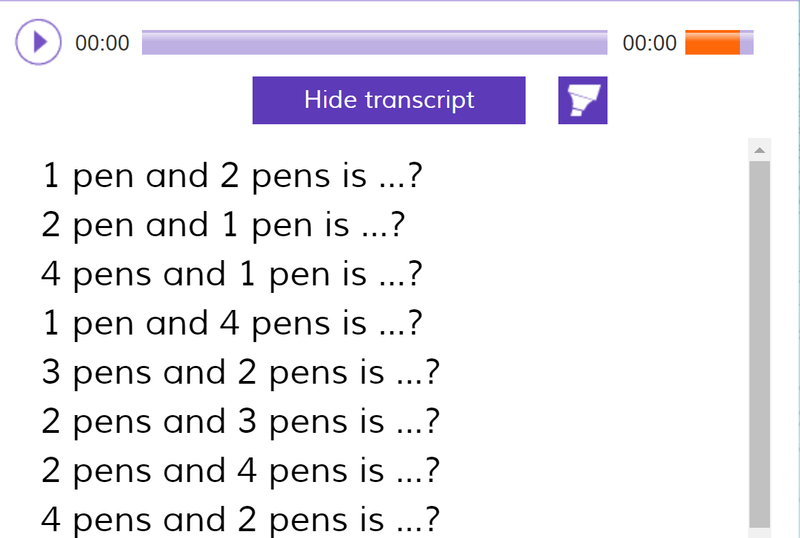Click the line "4 pens and 2 pens is ...?"

(x=240, y=519)
